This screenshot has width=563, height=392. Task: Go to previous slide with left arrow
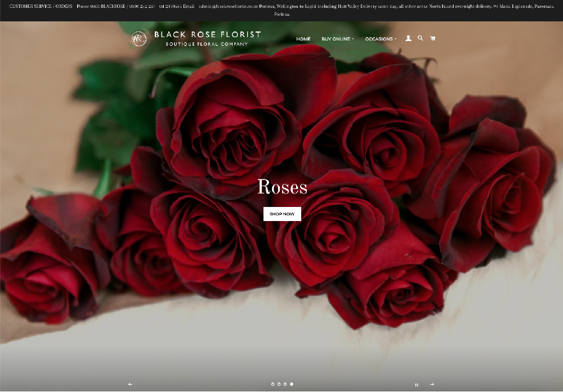[x=131, y=384]
